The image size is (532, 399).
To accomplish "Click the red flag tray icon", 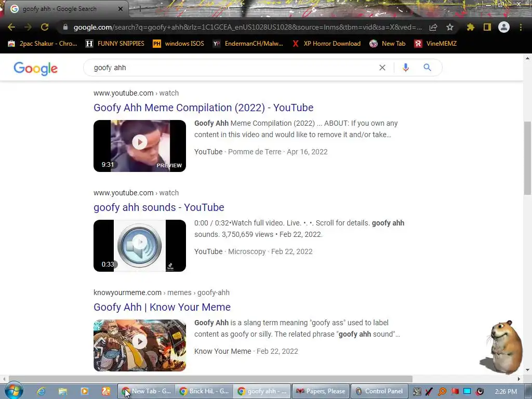I will (x=455, y=392).
